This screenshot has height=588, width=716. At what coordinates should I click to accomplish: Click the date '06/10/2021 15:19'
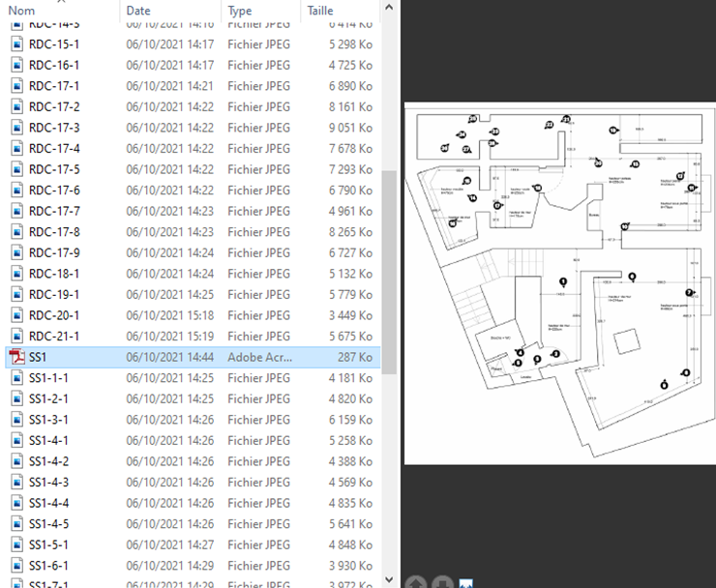point(170,336)
